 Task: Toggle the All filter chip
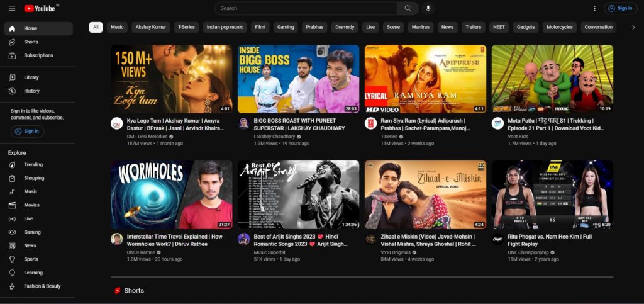click(96, 27)
